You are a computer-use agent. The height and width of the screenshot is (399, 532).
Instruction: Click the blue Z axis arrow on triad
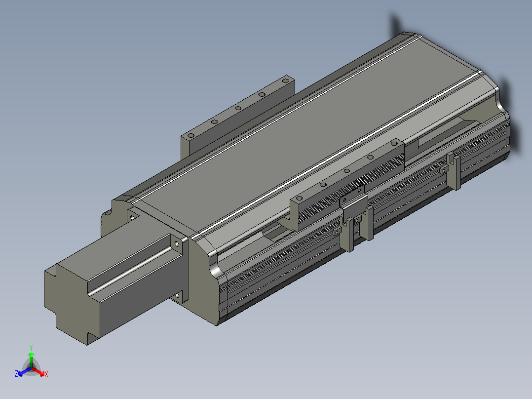pos(24,372)
